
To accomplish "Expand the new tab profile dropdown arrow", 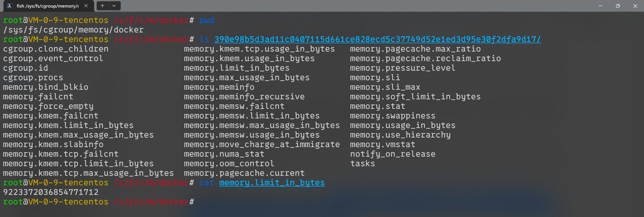I will 114,6.
